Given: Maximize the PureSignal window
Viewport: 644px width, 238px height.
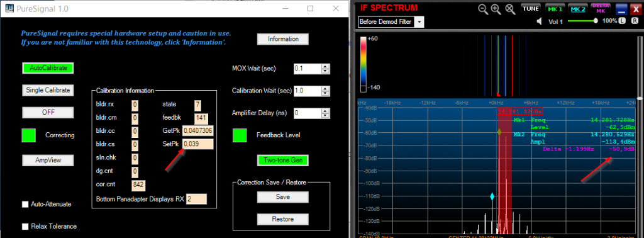Looking at the screenshot, I should 311,8.
